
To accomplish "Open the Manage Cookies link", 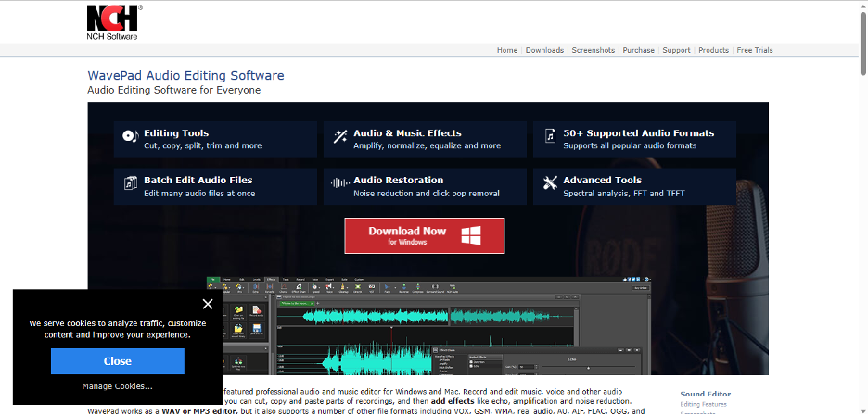I will coord(118,386).
